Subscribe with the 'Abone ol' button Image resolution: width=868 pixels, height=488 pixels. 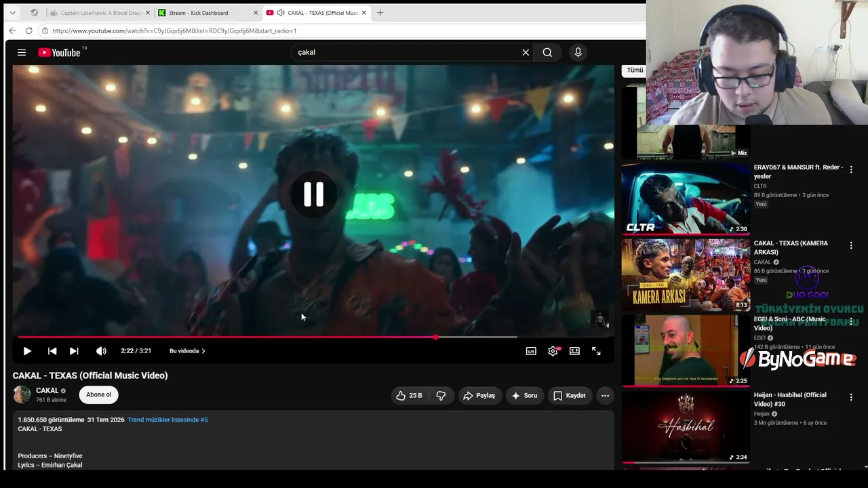click(x=98, y=394)
